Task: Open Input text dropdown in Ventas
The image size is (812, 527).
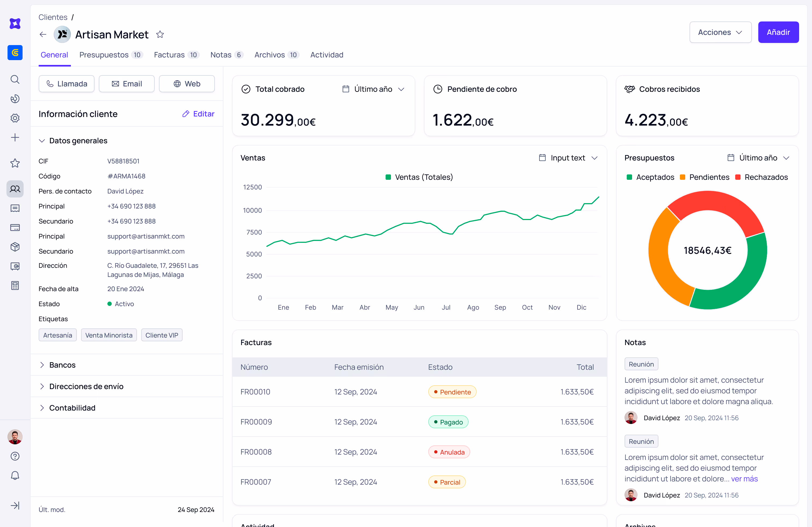Action: click(568, 158)
